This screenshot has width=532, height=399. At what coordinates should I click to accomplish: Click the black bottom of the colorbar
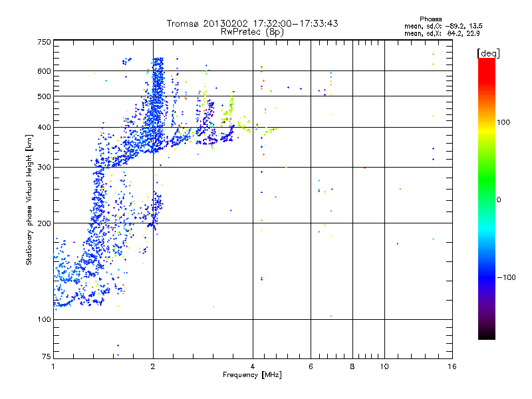(487, 334)
